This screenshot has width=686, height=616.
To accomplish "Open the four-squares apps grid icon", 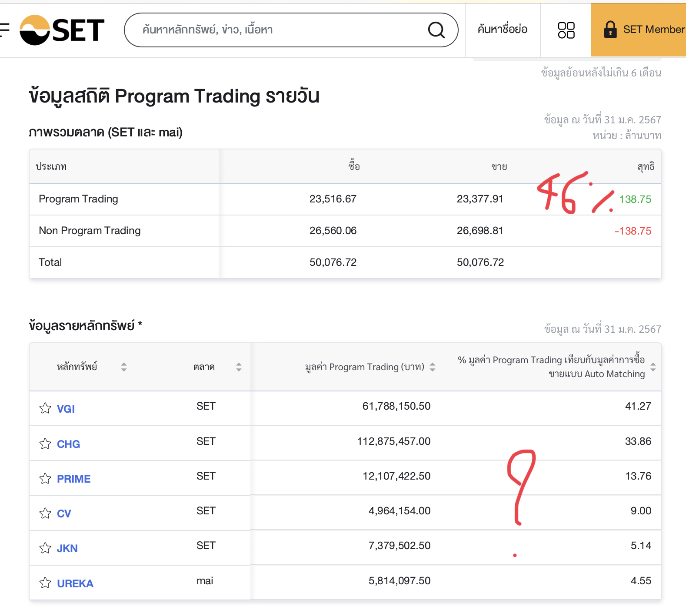I will click(566, 30).
